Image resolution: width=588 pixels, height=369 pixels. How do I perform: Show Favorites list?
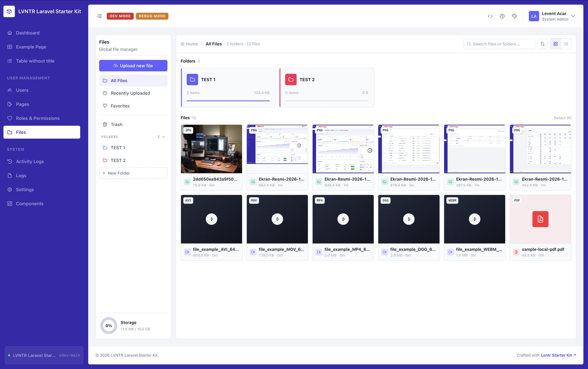click(x=133, y=106)
